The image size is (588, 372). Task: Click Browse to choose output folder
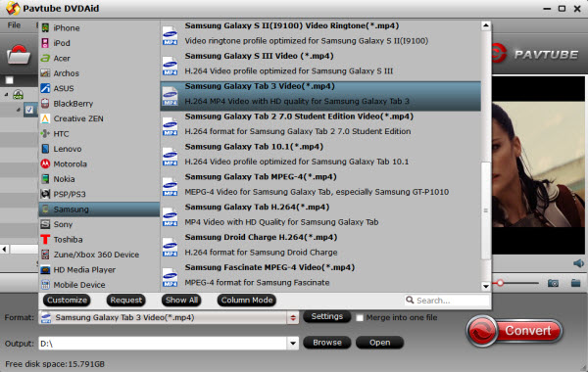click(327, 343)
